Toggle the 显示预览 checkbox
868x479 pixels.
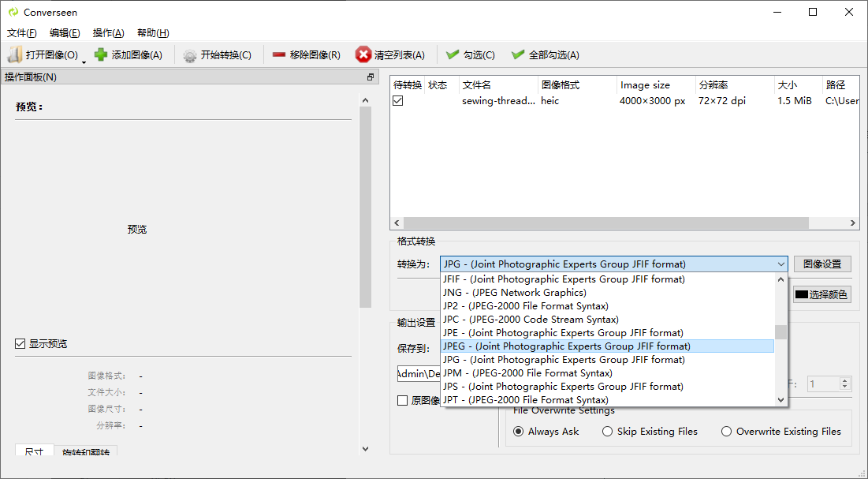click(20, 344)
